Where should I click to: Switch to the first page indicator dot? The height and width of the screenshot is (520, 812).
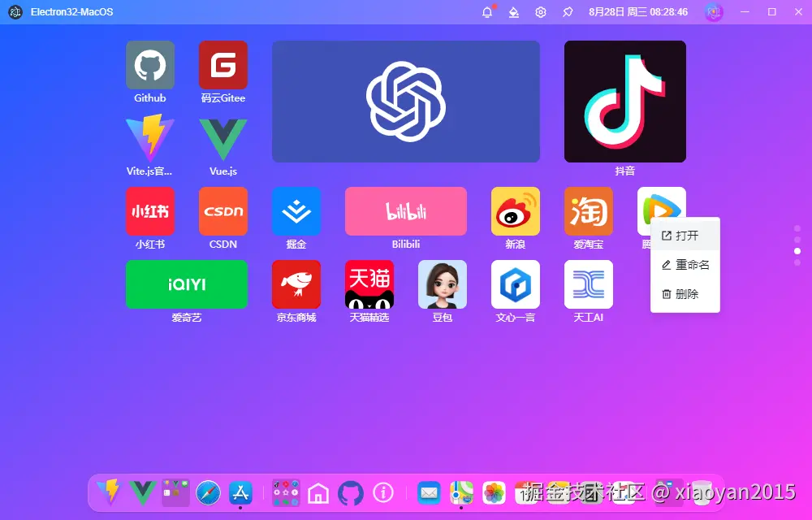(x=797, y=228)
